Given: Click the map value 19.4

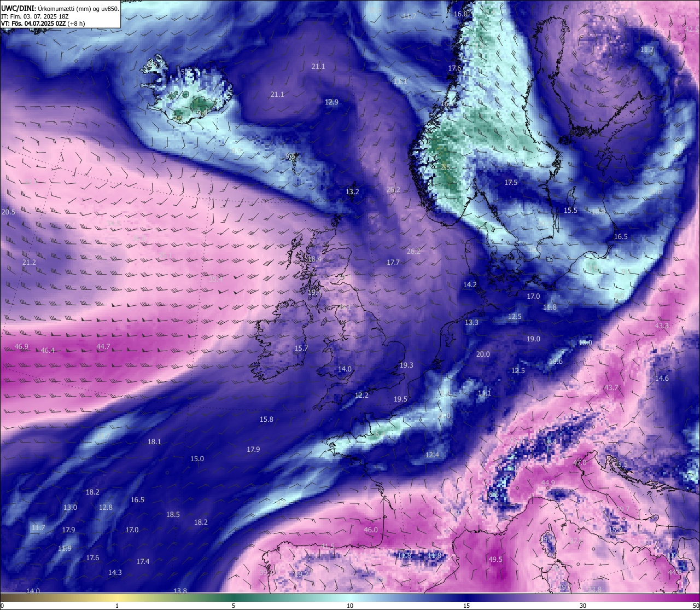Looking at the screenshot, I should coord(314,293).
